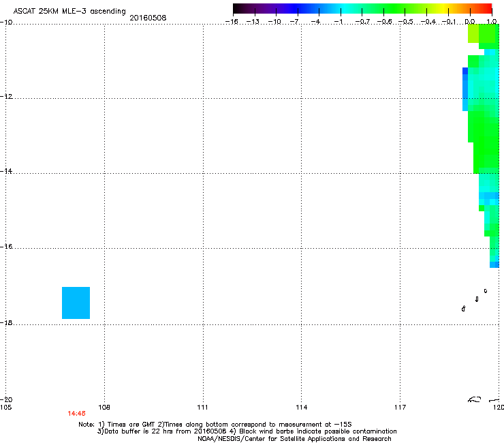
Task: Click the -18 latitude axis label
Action: (6, 322)
